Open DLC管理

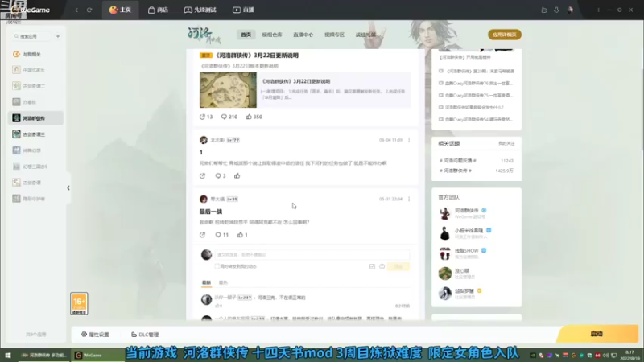coord(145,335)
